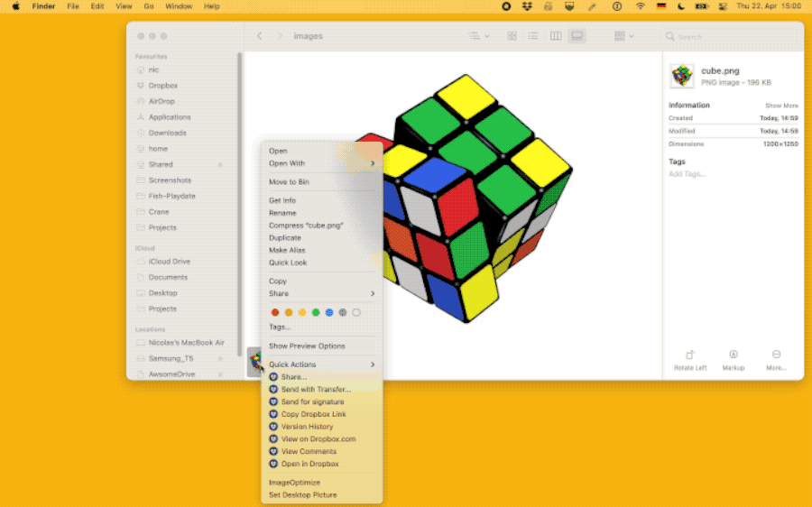
Task: Apply the orange tag color
Action: pyautogui.click(x=289, y=312)
